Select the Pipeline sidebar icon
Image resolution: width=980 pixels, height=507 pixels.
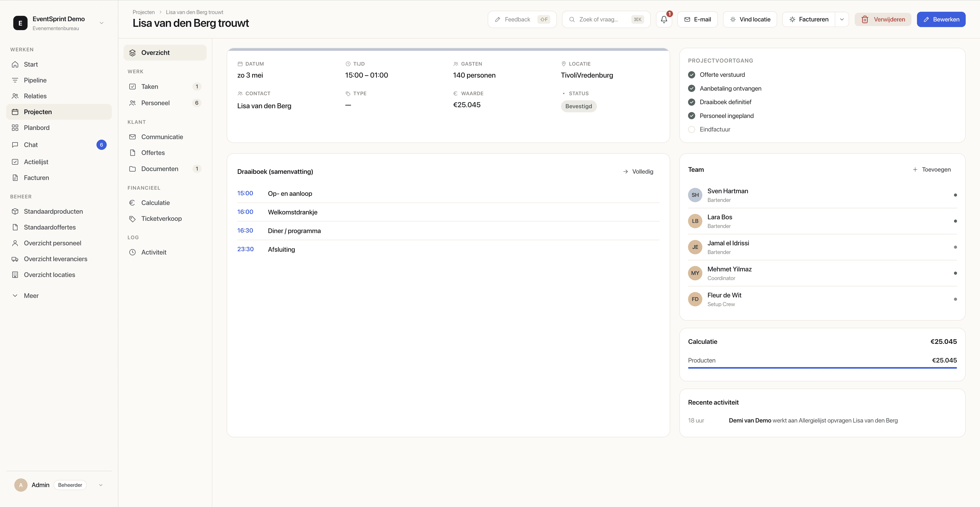coord(15,80)
